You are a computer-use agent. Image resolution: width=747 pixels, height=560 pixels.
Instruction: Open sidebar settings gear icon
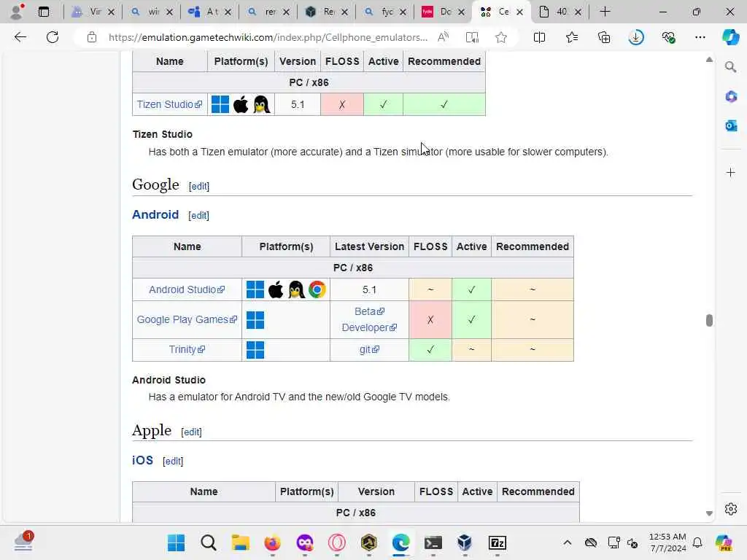click(730, 509)
